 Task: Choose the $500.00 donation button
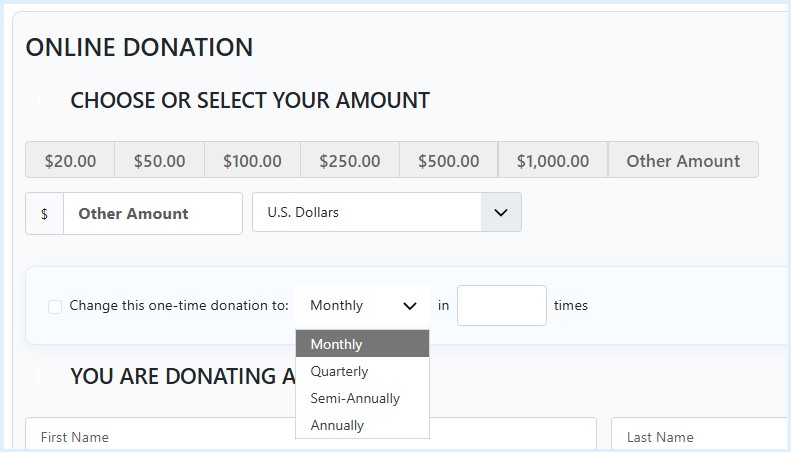[448, 160]
